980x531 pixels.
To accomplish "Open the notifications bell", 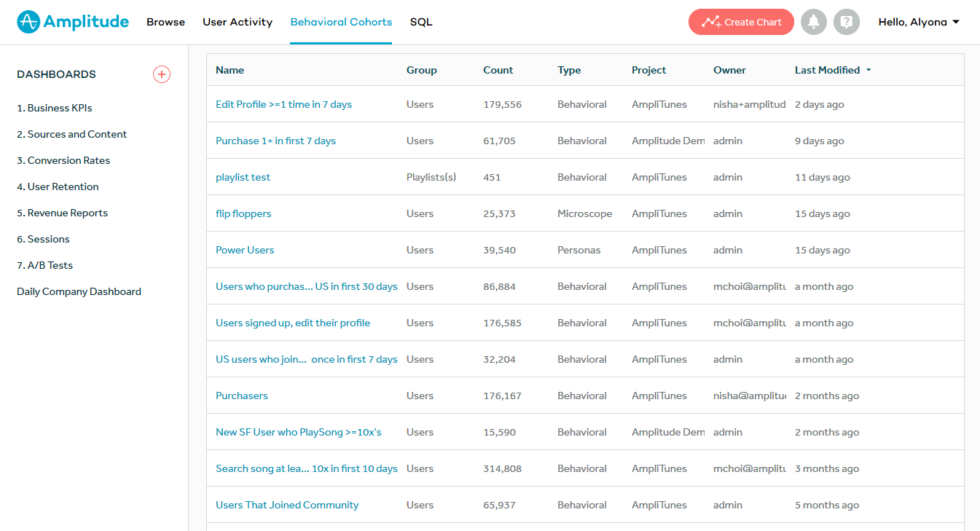I will [x=814, y=22].
